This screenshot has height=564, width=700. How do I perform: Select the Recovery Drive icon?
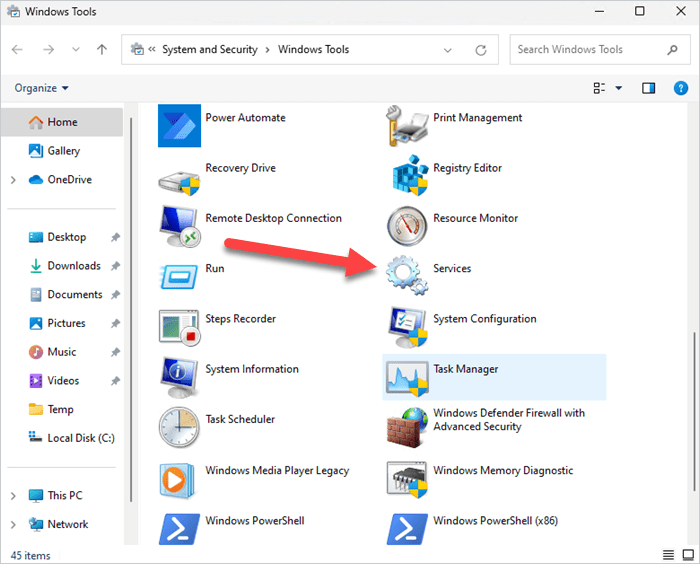pyautogui.click(x=179, y=181)
